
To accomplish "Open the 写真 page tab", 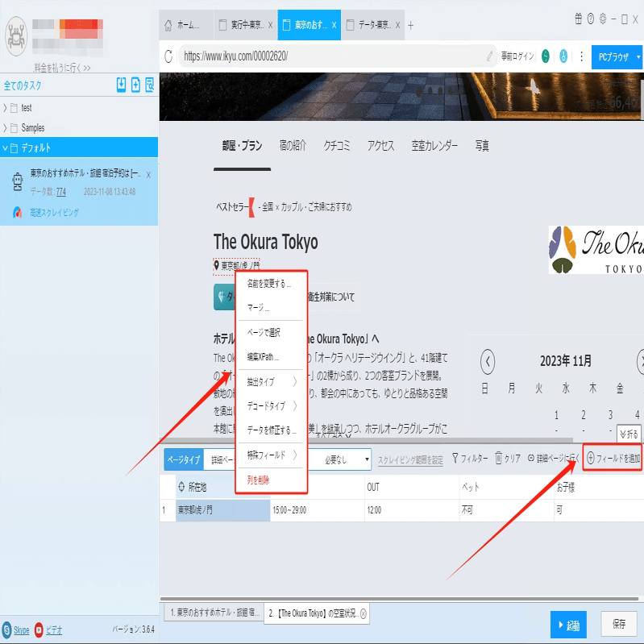I will (x=482, y=145).
